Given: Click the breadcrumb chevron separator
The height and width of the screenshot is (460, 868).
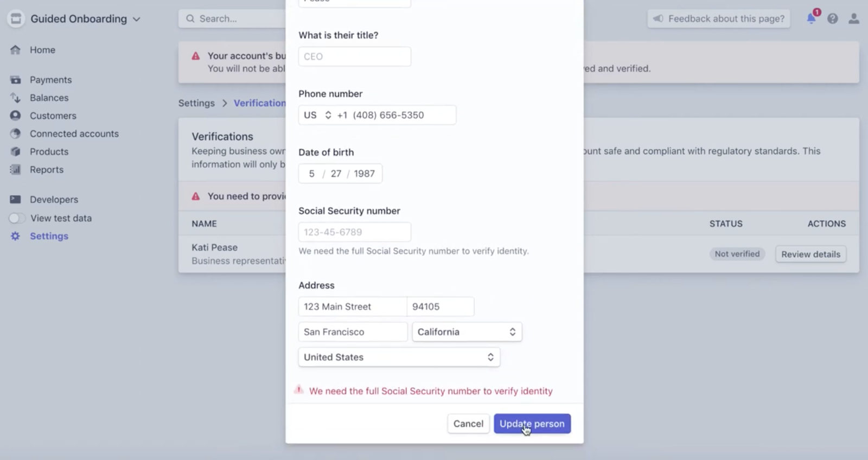Looking at the screenshot, I should 225,103.
